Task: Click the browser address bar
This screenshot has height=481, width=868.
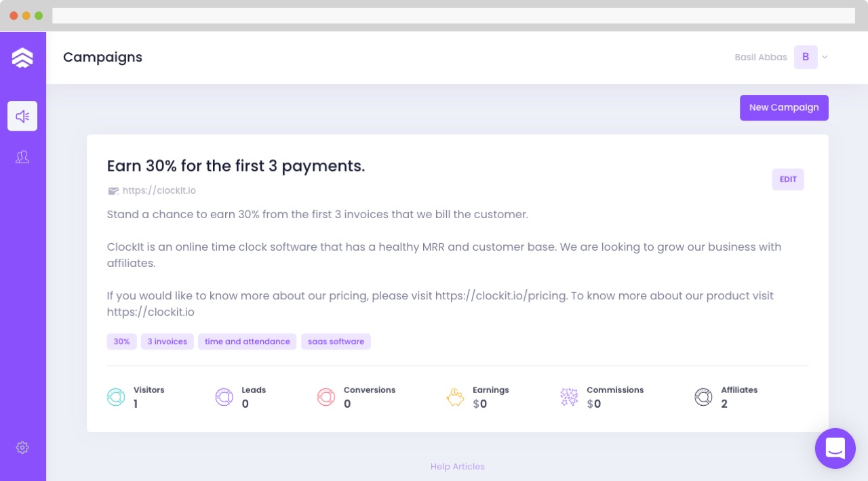Action: click(x=453, y=16)
